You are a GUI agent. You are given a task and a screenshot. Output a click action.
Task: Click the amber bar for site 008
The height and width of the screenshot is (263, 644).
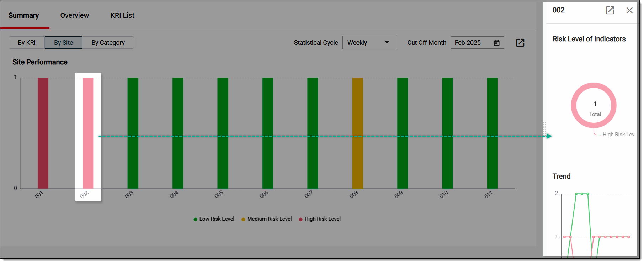click(358, 133)
